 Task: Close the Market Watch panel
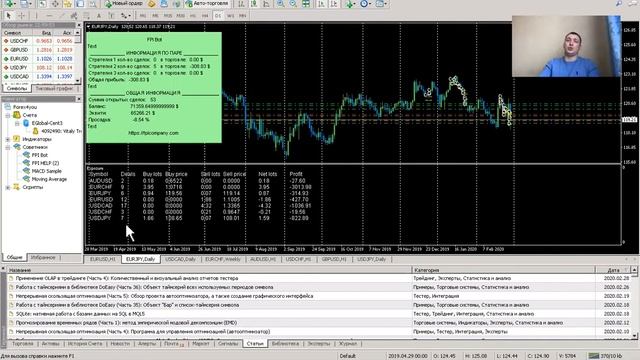(x=79, y=25)
